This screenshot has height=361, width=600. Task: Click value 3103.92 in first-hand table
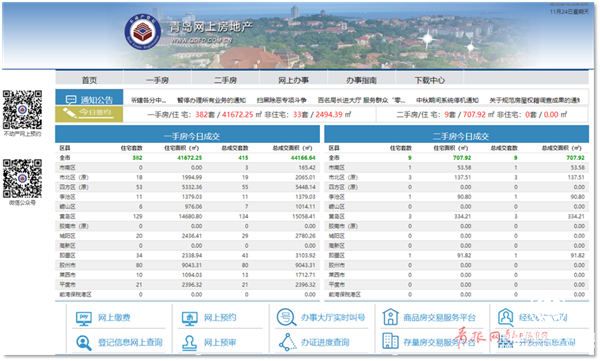click(305, 255)
